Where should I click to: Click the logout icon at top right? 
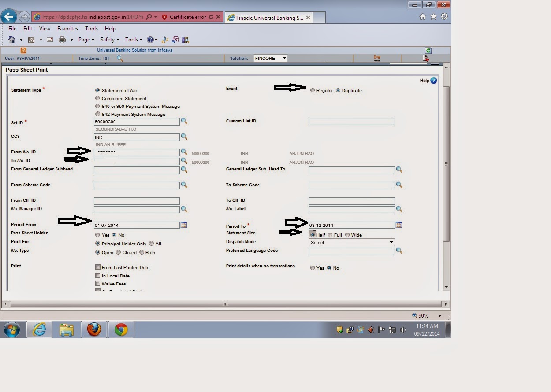click(x=426, y=58)
